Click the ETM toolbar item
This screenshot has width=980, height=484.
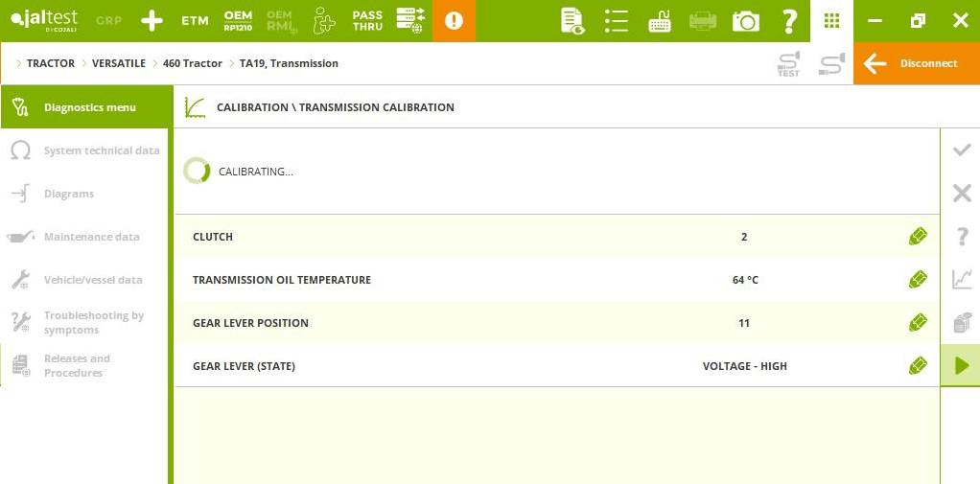coord(195,21)
